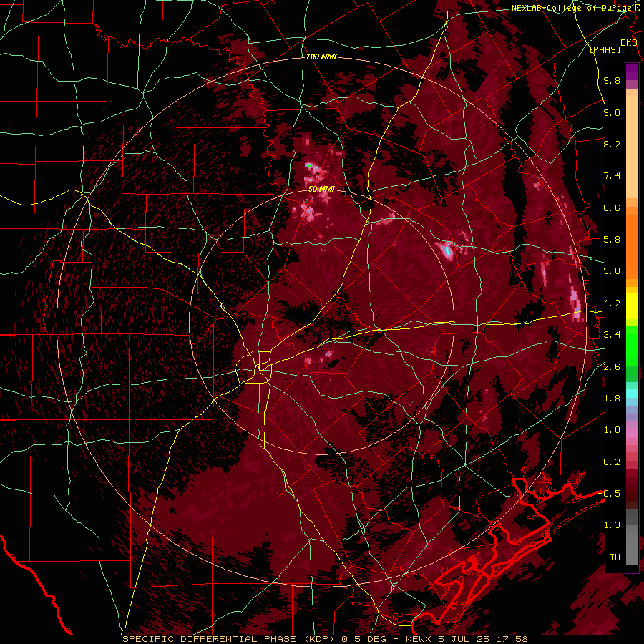The image size is (644, 644).
Task: Click the 9.8 scale value
Action: click(x=612, y=81)
